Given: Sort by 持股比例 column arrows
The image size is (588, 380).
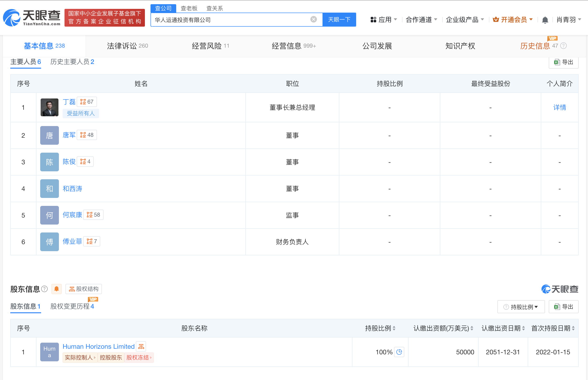Looking at the screenshot, I should tap(394, 328).
